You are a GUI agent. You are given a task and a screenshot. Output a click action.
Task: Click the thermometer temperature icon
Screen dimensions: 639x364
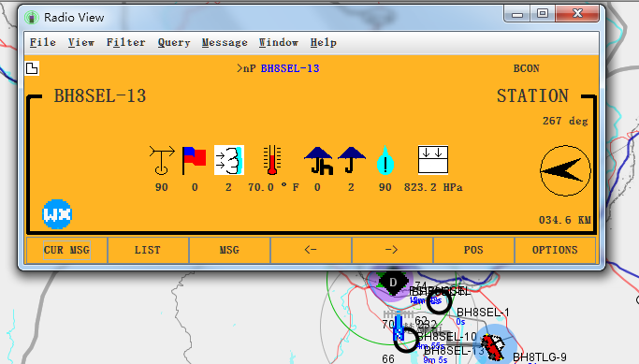[x=272, y=160]
